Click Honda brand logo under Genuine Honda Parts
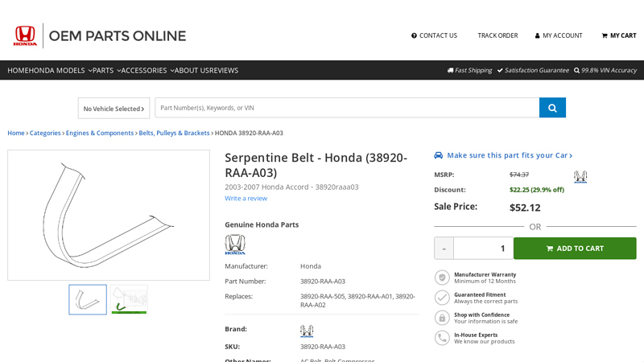This screenshot has height=362, width=644. (235, 245)
